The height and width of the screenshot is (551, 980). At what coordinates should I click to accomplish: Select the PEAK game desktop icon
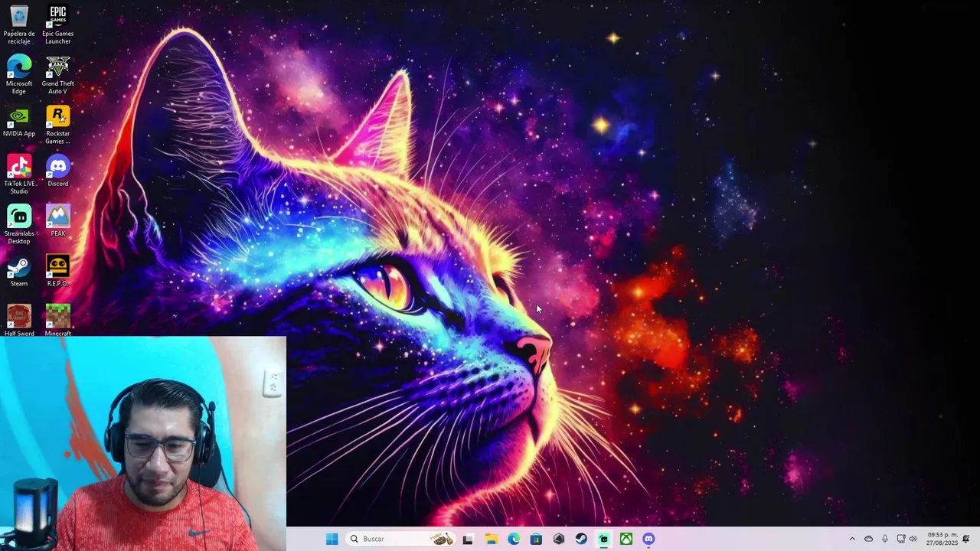click(57, 221)
